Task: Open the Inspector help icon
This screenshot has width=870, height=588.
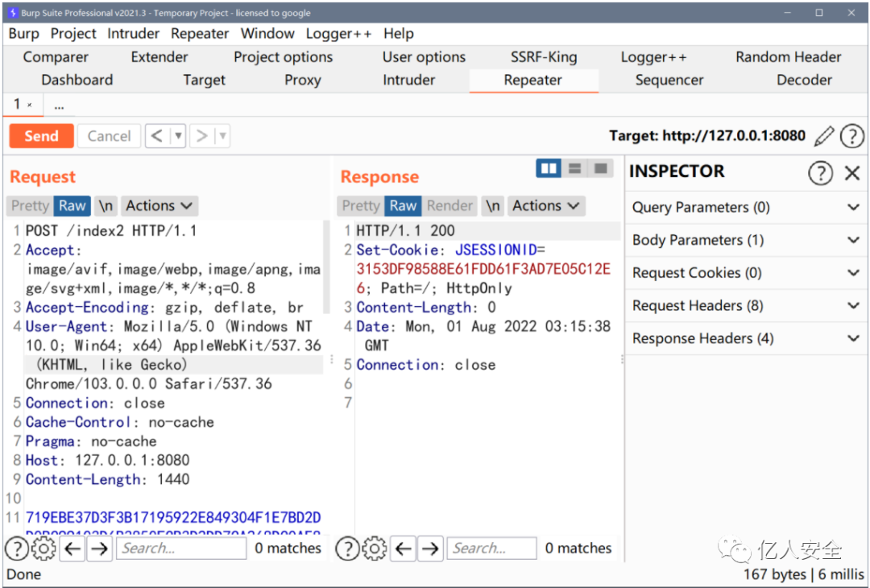Action: point(820,173)
